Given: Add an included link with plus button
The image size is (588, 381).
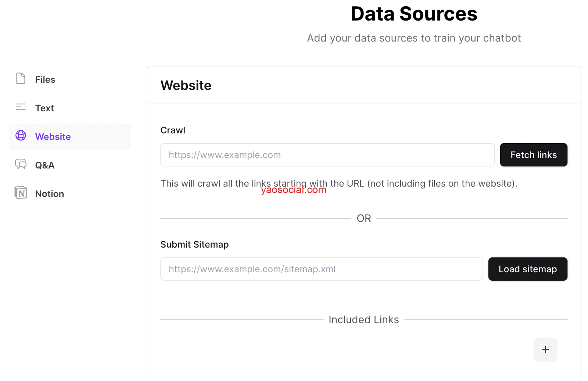Looking at the screenshot, I should pyautogui.click(x=545, y=349).
